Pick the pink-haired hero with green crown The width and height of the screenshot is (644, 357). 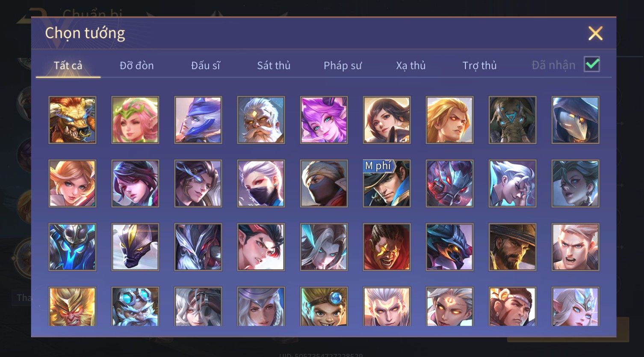(x=135, y=120)
